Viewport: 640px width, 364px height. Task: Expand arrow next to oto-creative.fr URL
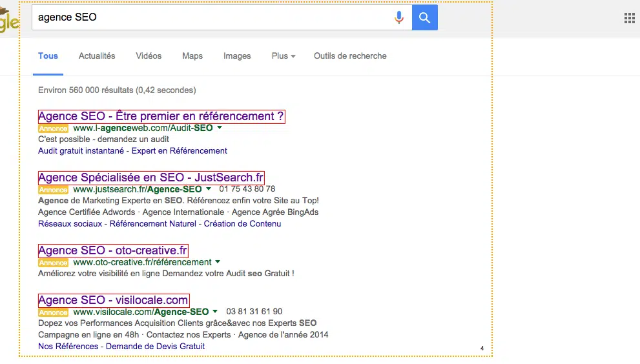click(x=218, y=262)
